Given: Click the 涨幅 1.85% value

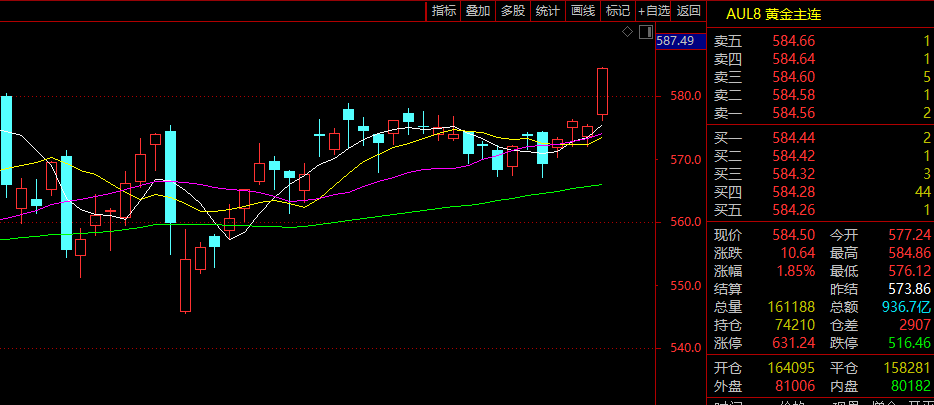Looking at the screenshot, I should 795,271.
